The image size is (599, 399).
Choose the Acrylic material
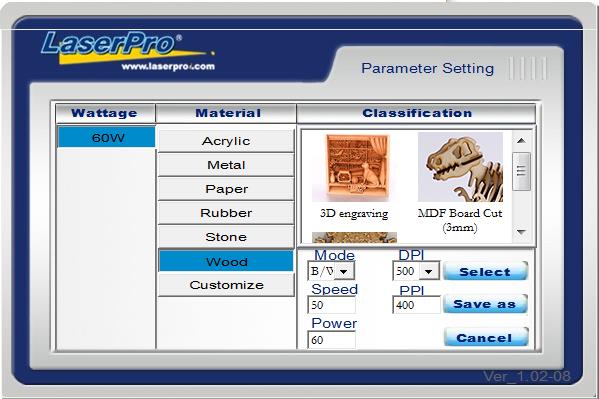tap(226, 141)
